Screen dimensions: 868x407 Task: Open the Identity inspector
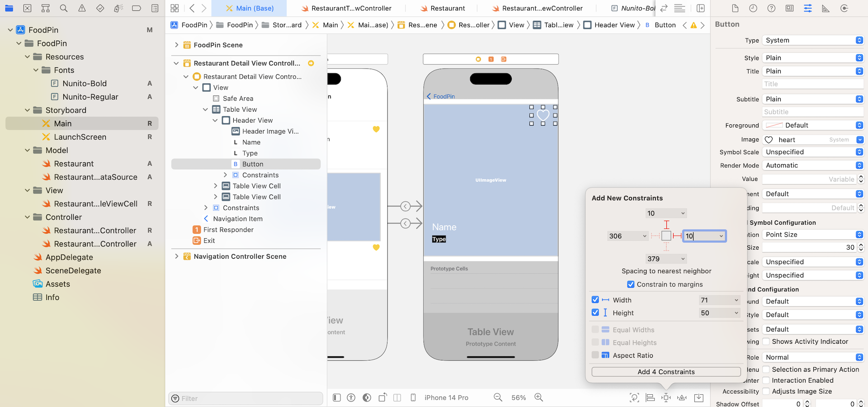789,8
